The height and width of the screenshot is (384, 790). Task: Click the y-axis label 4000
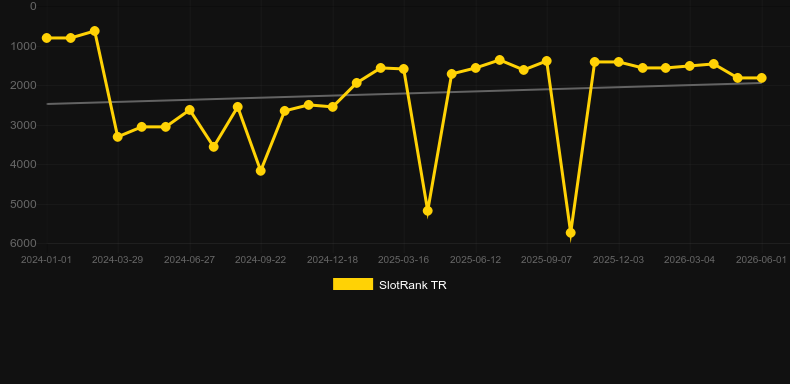tap(24, 164)
